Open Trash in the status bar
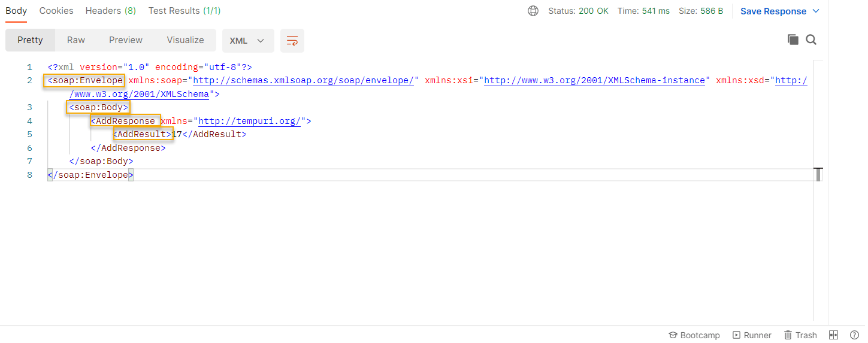 pyautogui.click(x=800, y=335)
